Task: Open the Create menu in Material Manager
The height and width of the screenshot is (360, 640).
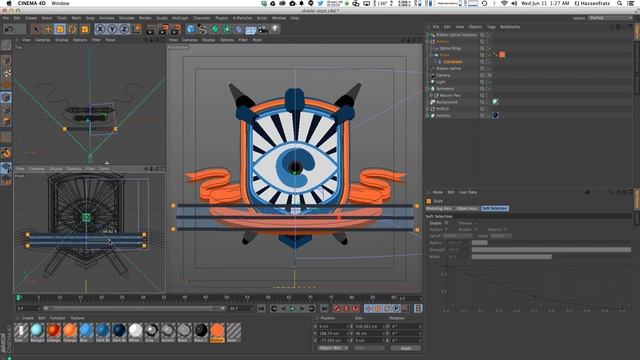Action: (28, 318)
